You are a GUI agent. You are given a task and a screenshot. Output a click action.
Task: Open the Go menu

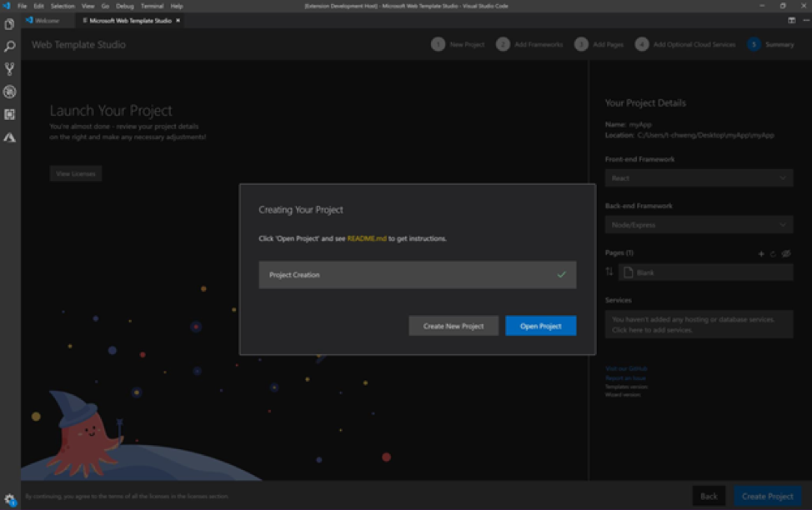105,6
